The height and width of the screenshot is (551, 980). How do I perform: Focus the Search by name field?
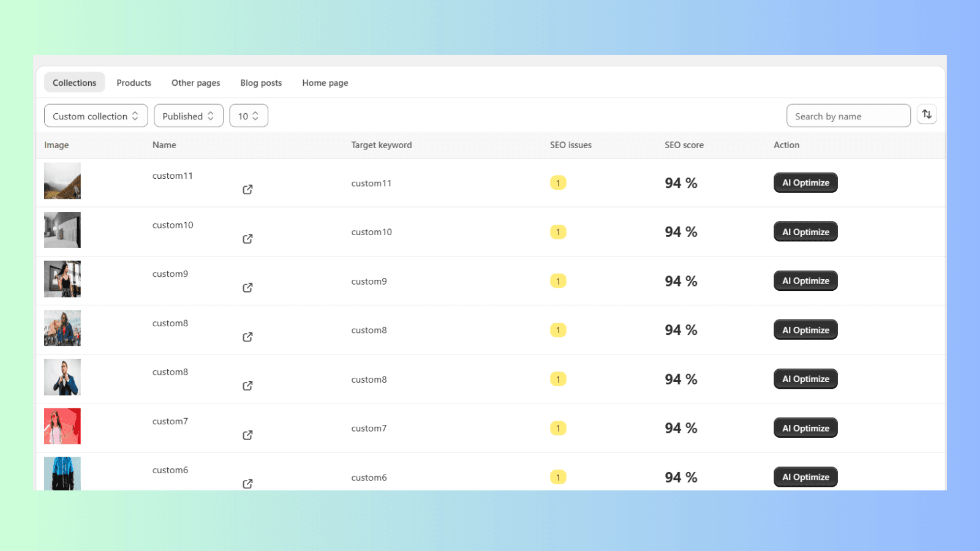click(x=848, y=116)
